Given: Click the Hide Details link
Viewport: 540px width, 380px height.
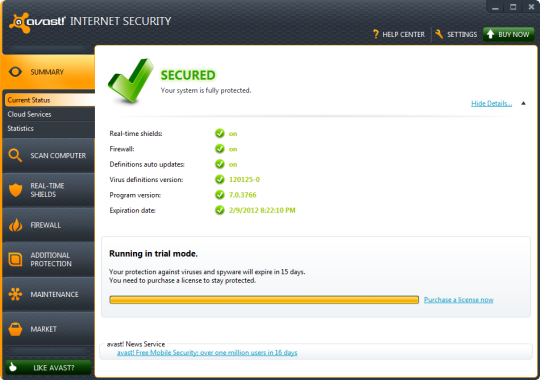Looking at the screenshot, I should click(x=491, y=103).
